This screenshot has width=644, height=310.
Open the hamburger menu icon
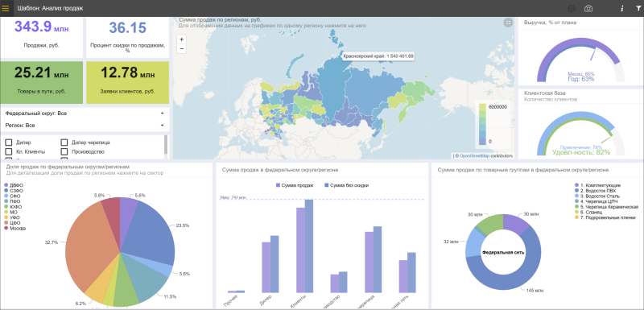[x=6, y=8]
